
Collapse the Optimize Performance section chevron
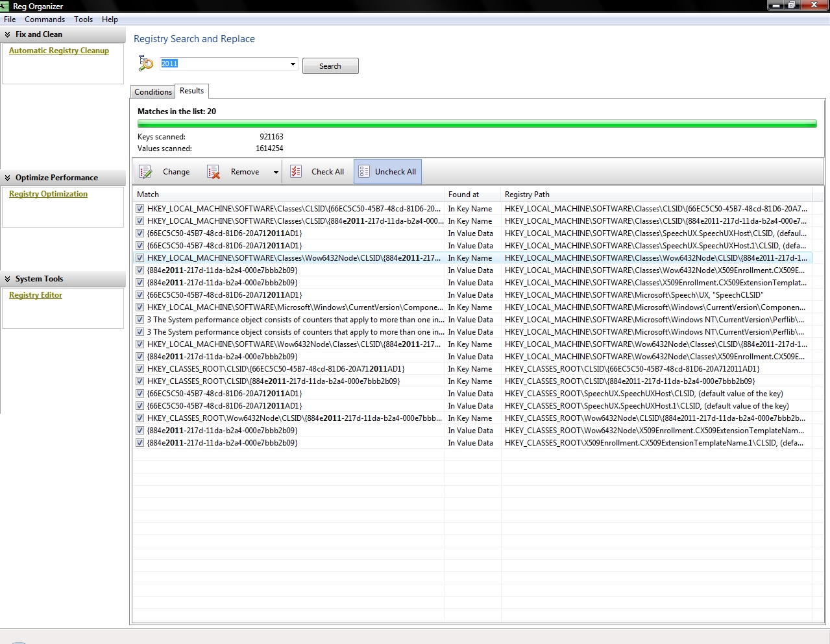(8, 178)
